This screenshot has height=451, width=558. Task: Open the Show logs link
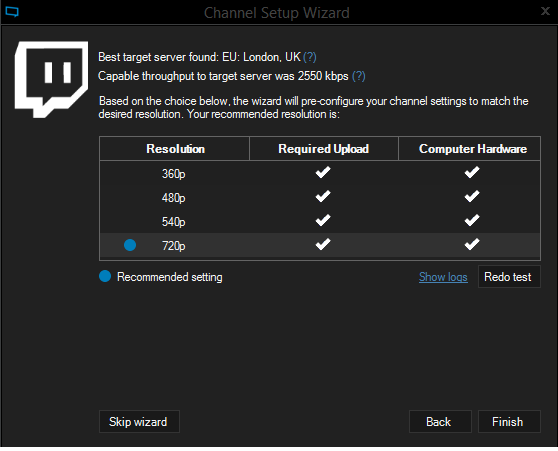(x=443, y=277)
